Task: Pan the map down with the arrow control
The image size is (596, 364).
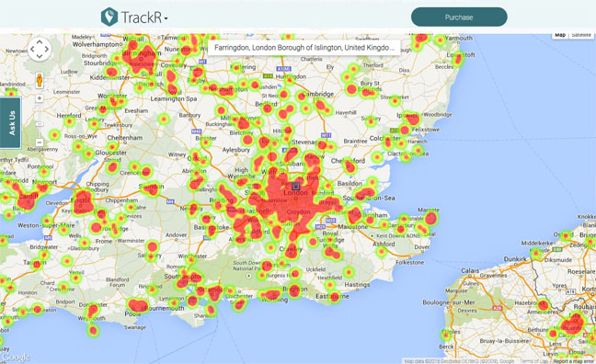Action: (40, 57)
